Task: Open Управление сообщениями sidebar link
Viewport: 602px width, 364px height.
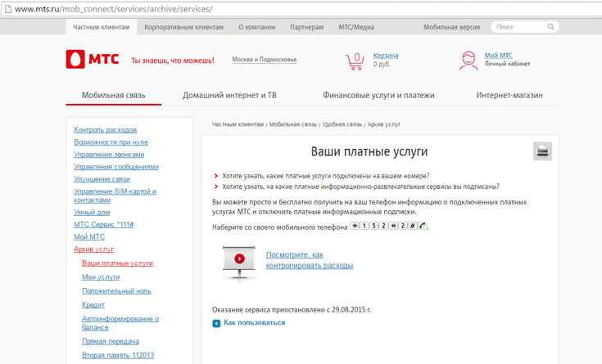Action: (116, 167)
